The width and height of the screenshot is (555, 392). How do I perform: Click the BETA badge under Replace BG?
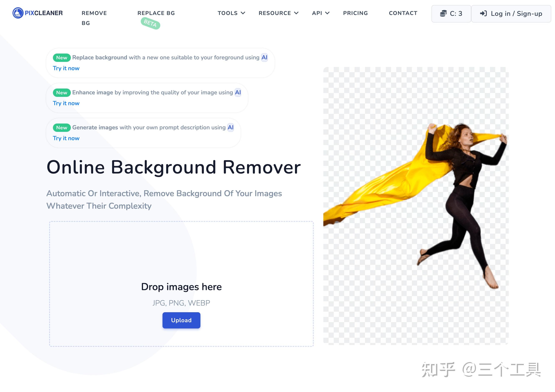[x=150, y=24]
